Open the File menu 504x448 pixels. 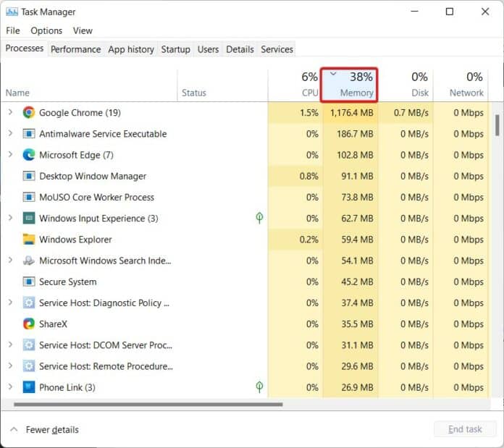(13, 30)
